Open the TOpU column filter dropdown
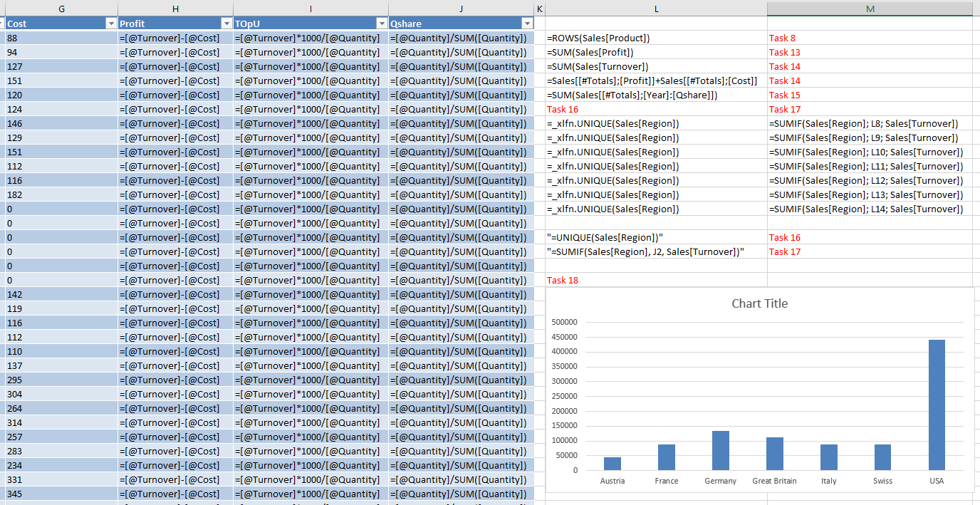The height and width of the screenshot is (505, 980). click(381, 24)
